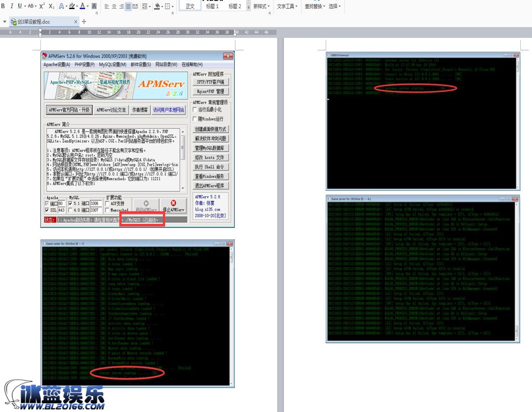Open a new document tab with plus

pos(84,21)
